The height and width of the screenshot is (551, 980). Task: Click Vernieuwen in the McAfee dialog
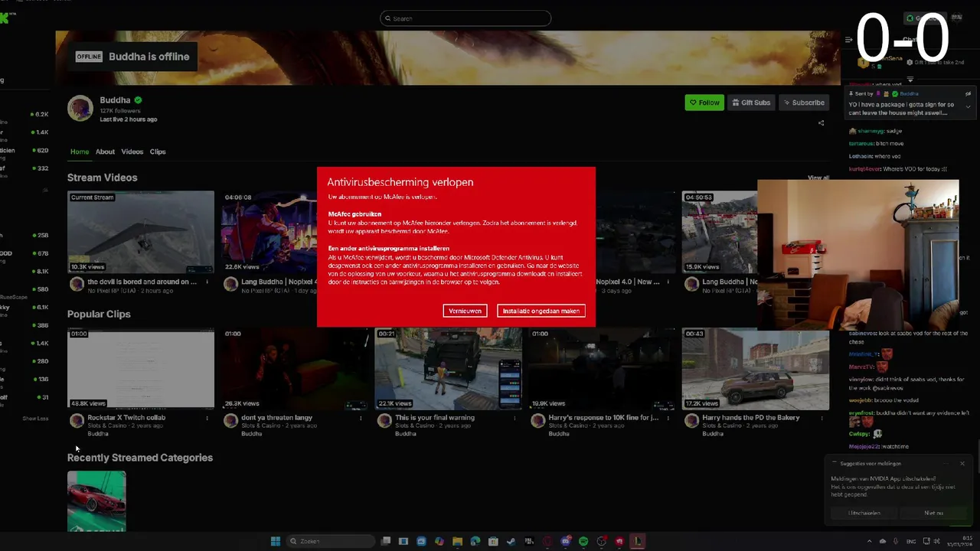pyautogui.click(x=465, y=311)
